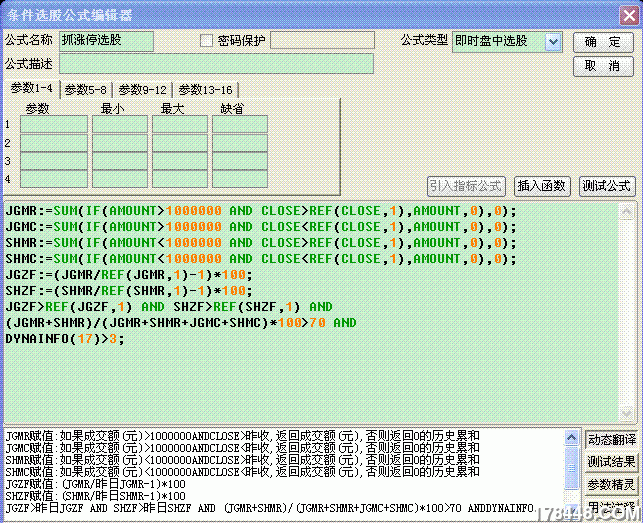Click the formula editor scroll-down arrow
Image resolution: width=643 pixels, height=523 pixels.
click(x=627, y=413)
